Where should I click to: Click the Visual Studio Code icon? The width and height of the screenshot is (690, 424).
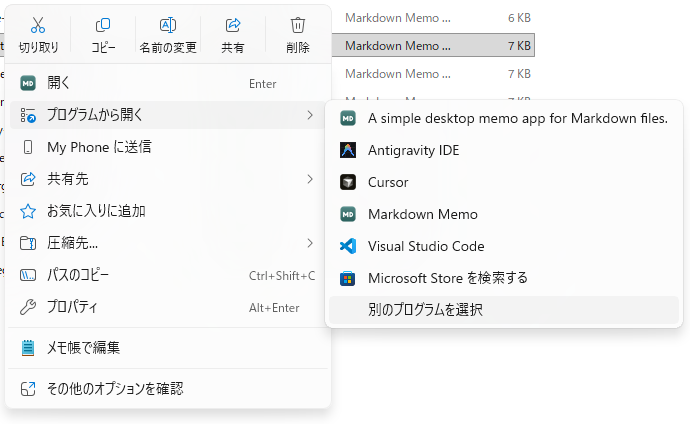pyautogui.click(x=348, y=246)
